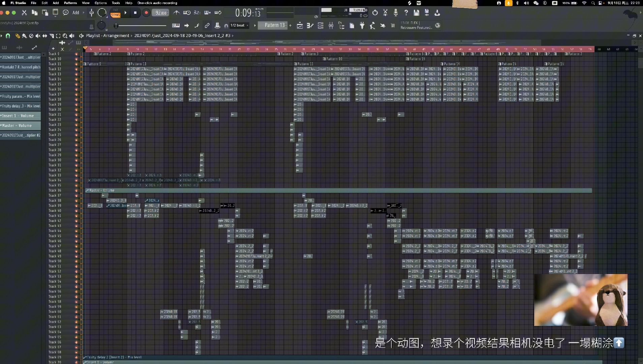
Task: Click the Paste icon in top toolbar
Action: click(45, 13)
